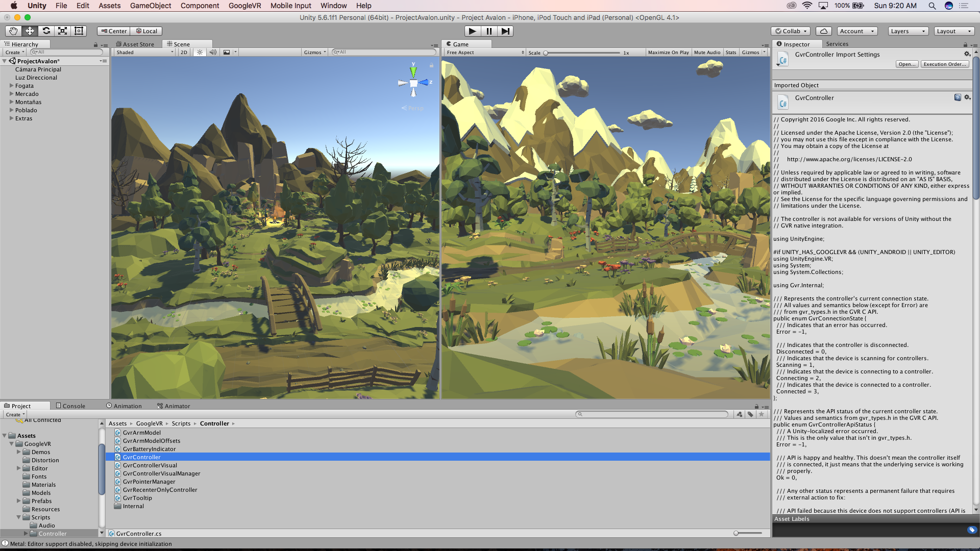Open the GoogleVR menu
The width and height of the screenshot is (980, 551).
click(x=244, y=6)
